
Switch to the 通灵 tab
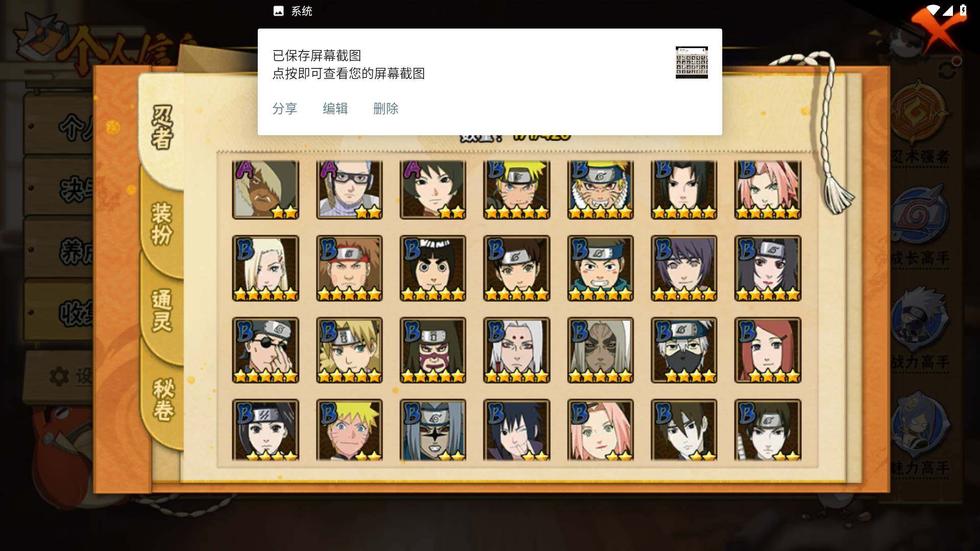tap(162, 311)
